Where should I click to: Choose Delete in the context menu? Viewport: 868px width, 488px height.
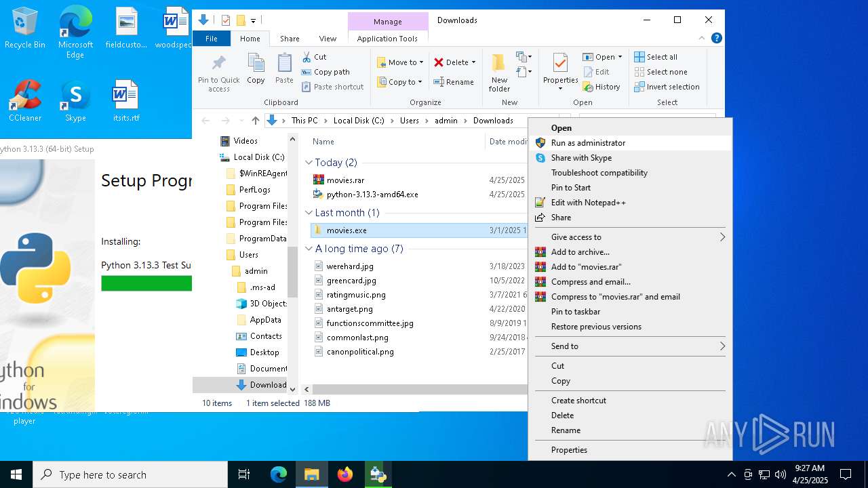tap(630, 415)
